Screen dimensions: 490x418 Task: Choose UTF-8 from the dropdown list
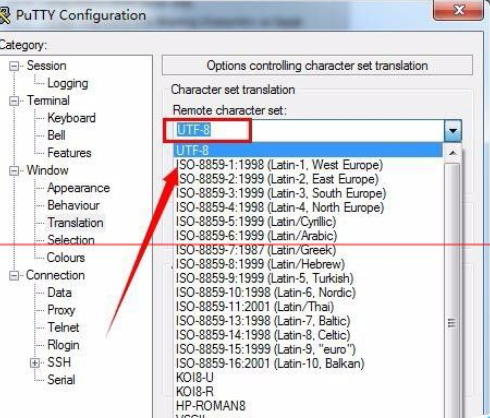coord(308,150)
